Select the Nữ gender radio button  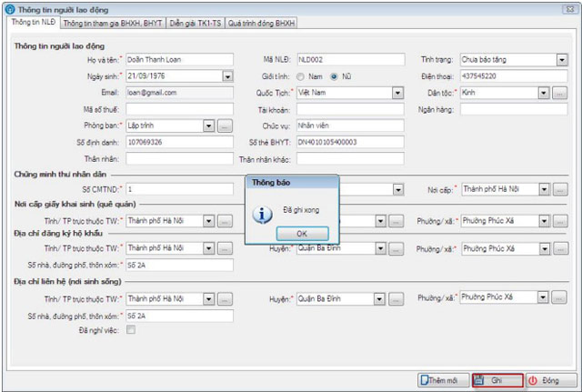tap(334, 76)
